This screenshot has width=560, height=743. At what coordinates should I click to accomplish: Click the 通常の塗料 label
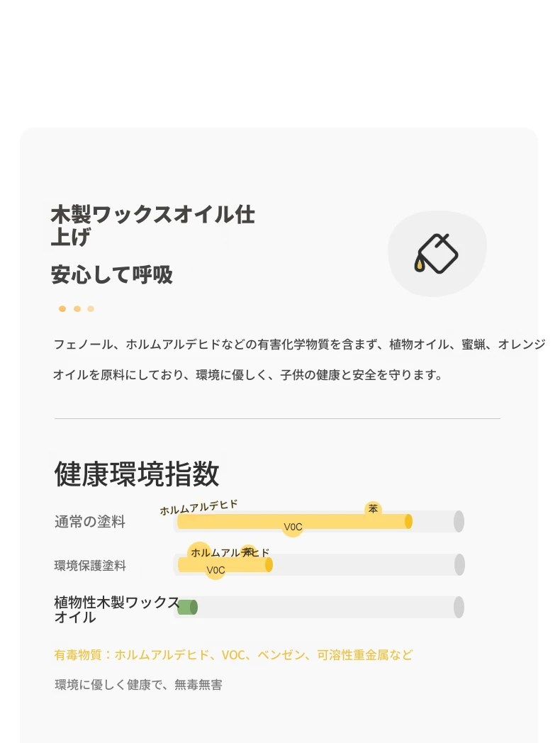90,522
